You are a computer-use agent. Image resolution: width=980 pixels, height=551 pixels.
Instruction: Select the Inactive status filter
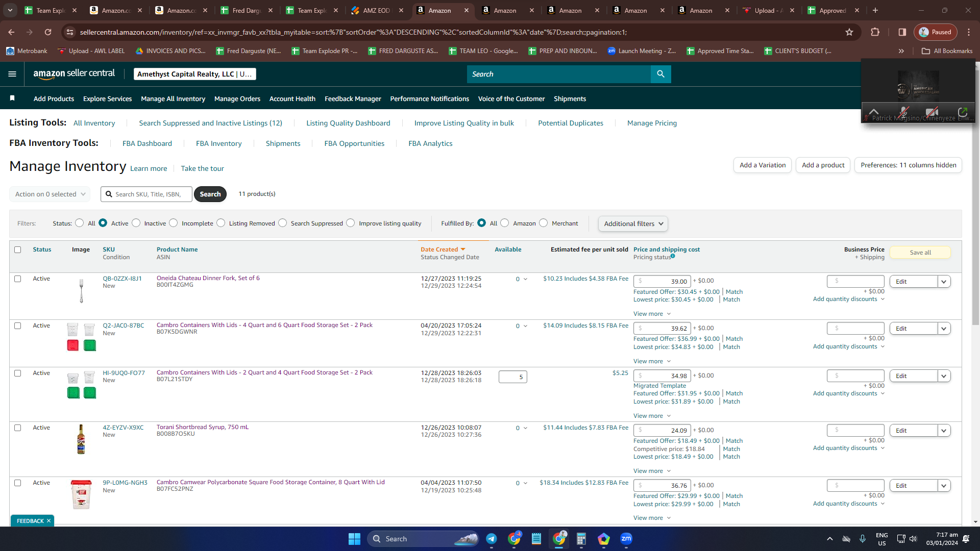click(x=136, y=223)
